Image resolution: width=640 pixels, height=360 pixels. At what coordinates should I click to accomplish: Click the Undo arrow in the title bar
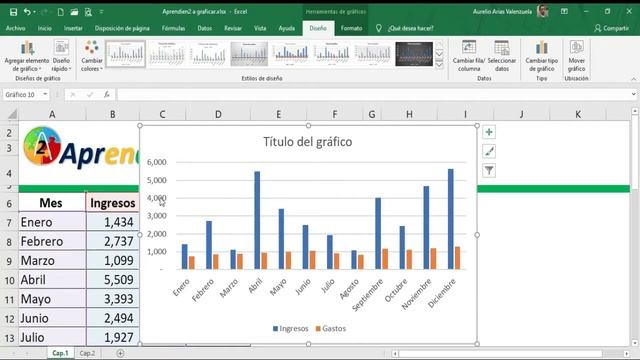27,12
